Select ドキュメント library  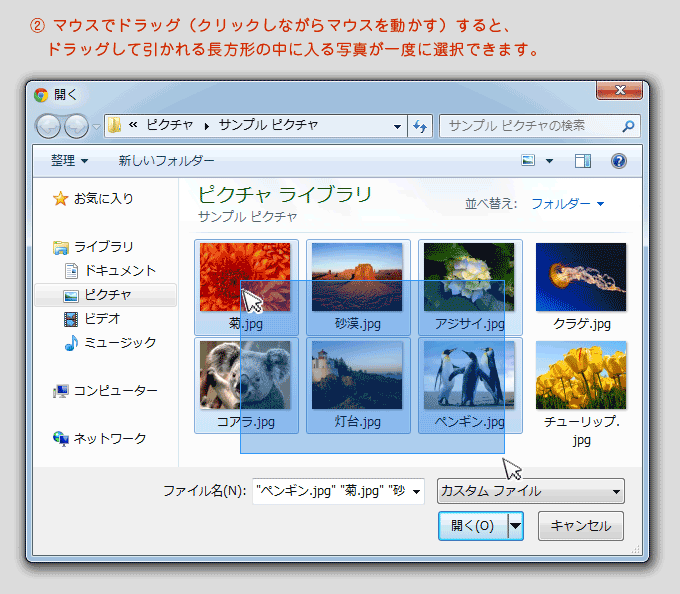pyautogui.click(x=120, y=271)
